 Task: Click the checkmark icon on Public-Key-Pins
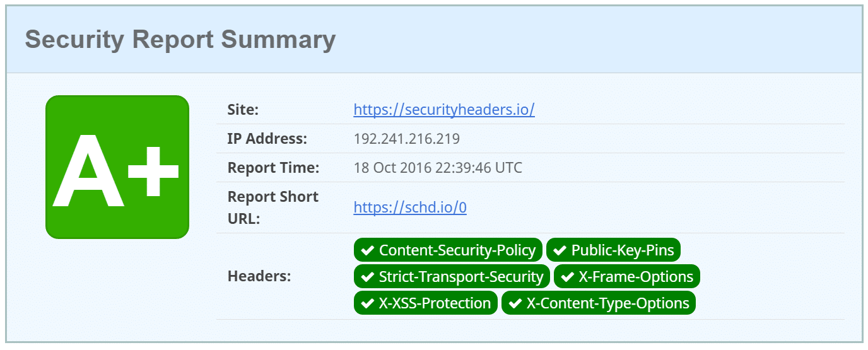[560, 250]
